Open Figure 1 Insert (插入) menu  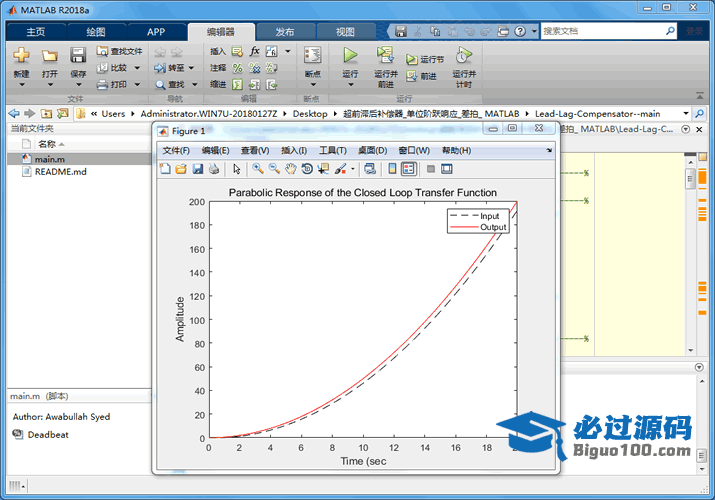click(x=294, y=150)
